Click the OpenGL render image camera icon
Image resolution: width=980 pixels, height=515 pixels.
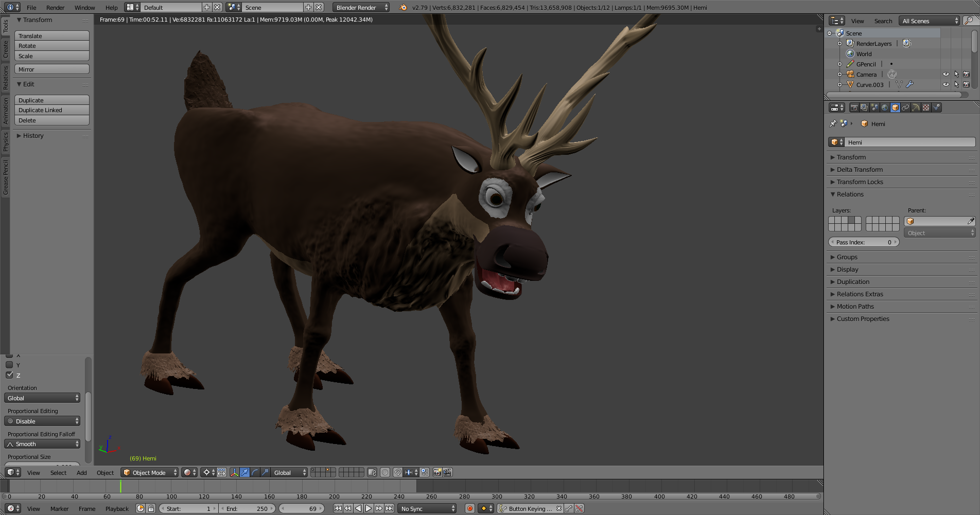pyautogui.click(x=437, y=472)
